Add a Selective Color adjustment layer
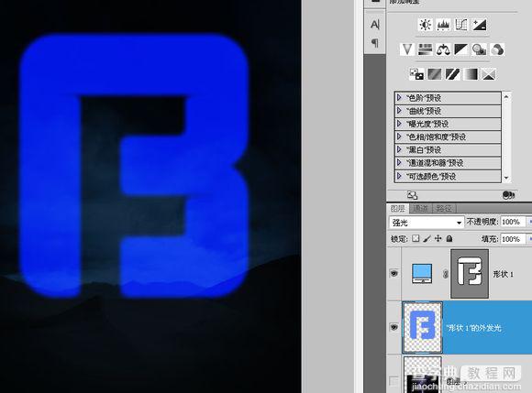Screen dimensions: 532x393 pos(489,74)
